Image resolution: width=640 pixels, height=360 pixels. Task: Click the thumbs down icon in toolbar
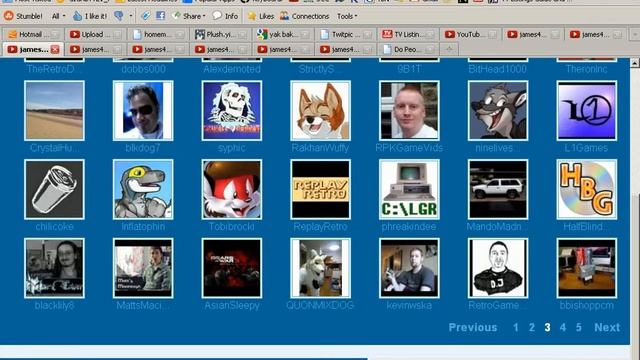point(119,16)
